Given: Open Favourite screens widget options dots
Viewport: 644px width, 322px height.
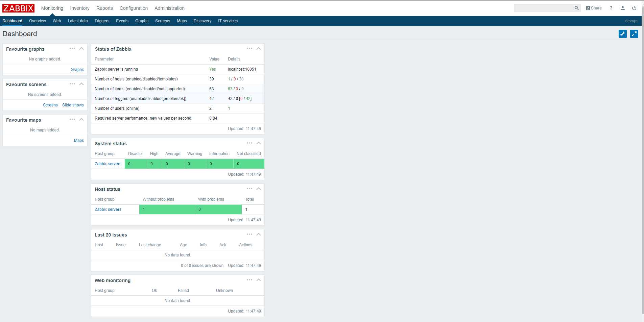Looking at the screenshot, I should 72,84.
